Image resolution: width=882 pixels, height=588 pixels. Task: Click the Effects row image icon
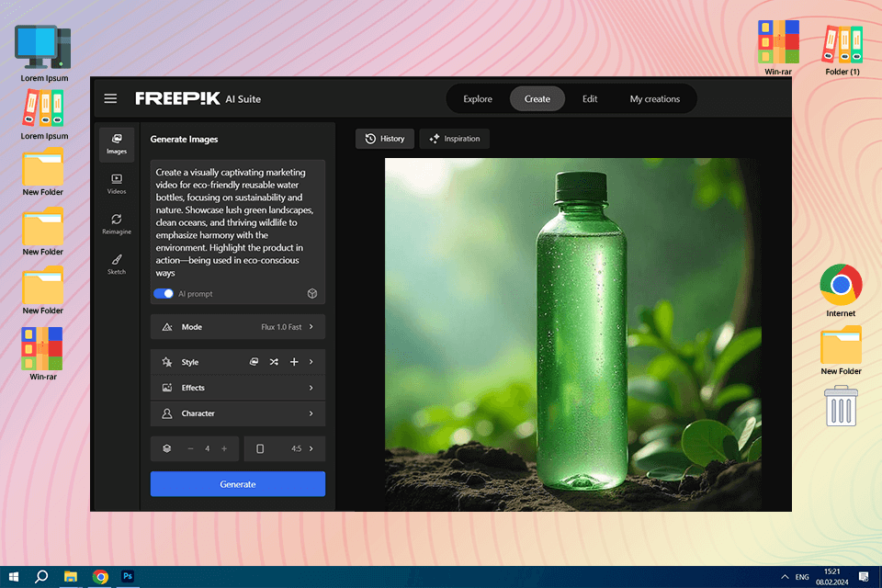tap(167, 388)
